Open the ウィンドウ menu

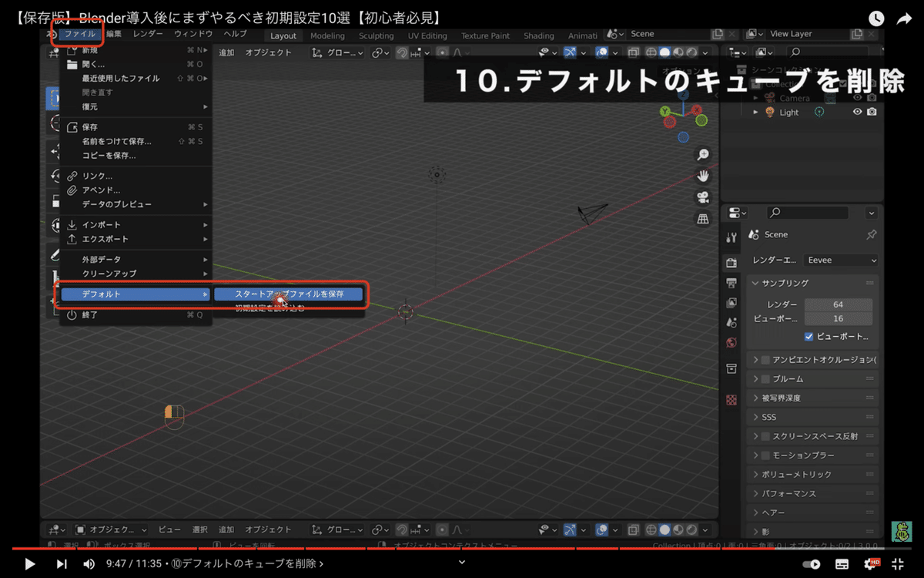pyautogui.click(x=193, y=34)
